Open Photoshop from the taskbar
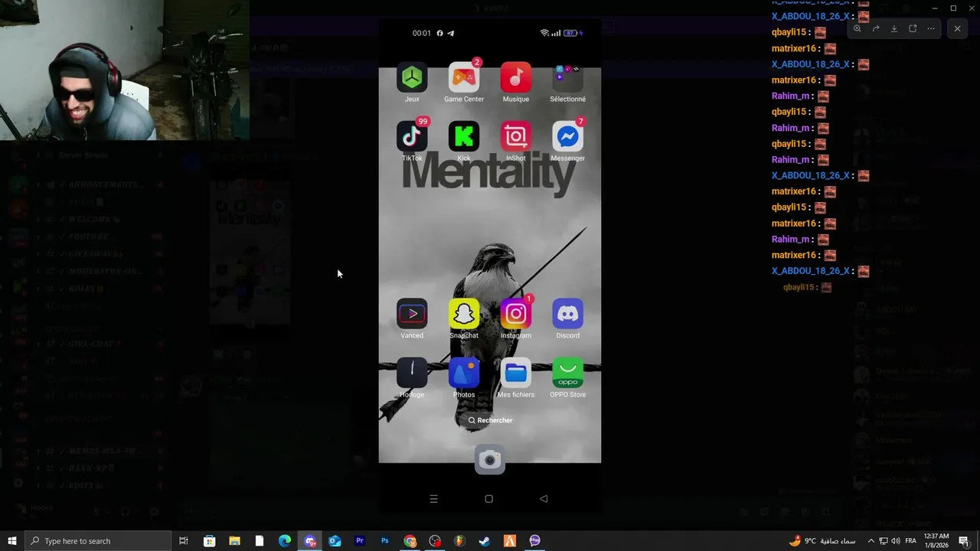This screenshot has width=980, height=551. (385, 541)
